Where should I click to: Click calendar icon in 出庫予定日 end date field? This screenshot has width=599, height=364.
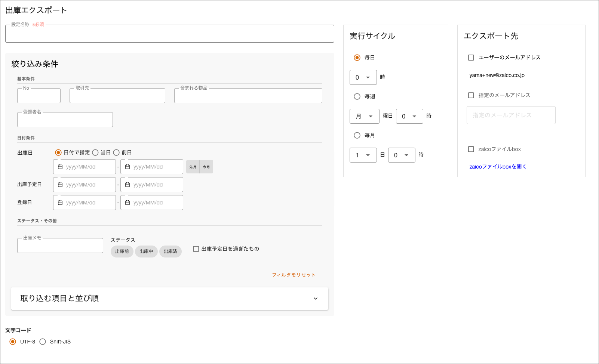128,185
